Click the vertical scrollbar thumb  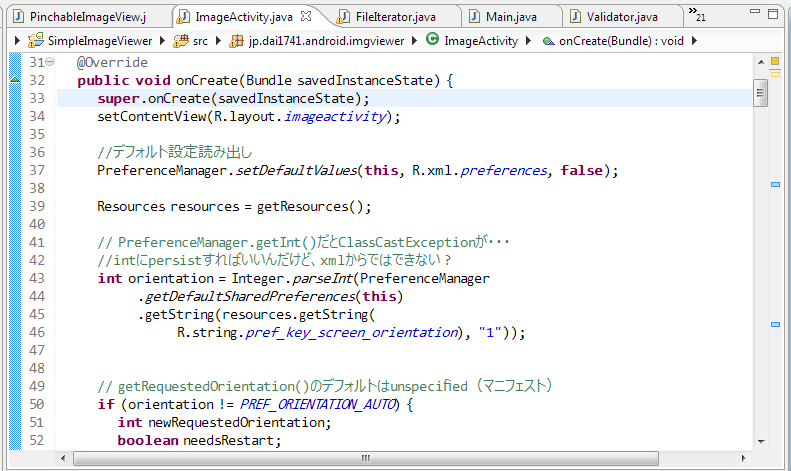coord(760,93)
